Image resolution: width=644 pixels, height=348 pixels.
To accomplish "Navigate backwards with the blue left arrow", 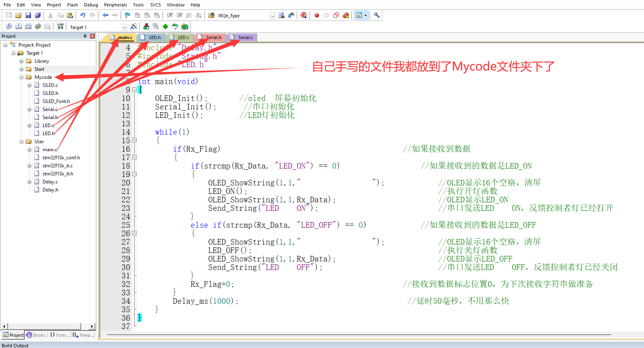I will pyautogui.click(x=105, y=15).
